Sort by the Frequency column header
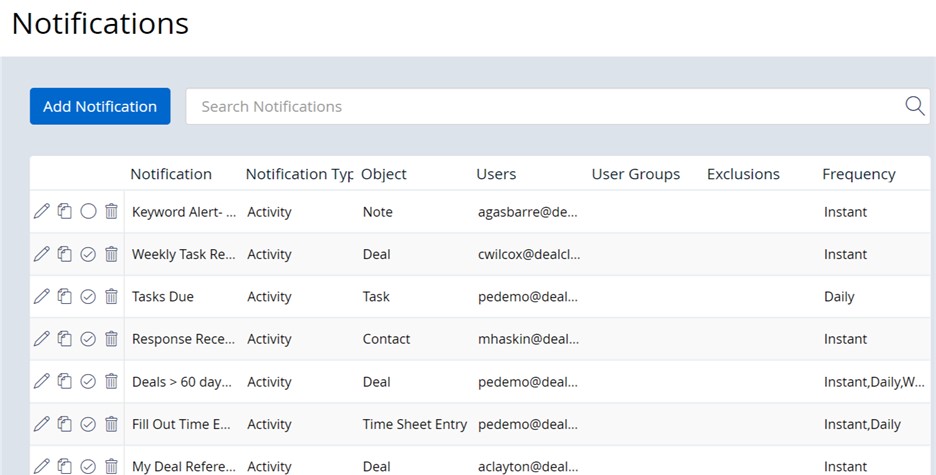This screenshot has height=475, width=936. (858, 174)
